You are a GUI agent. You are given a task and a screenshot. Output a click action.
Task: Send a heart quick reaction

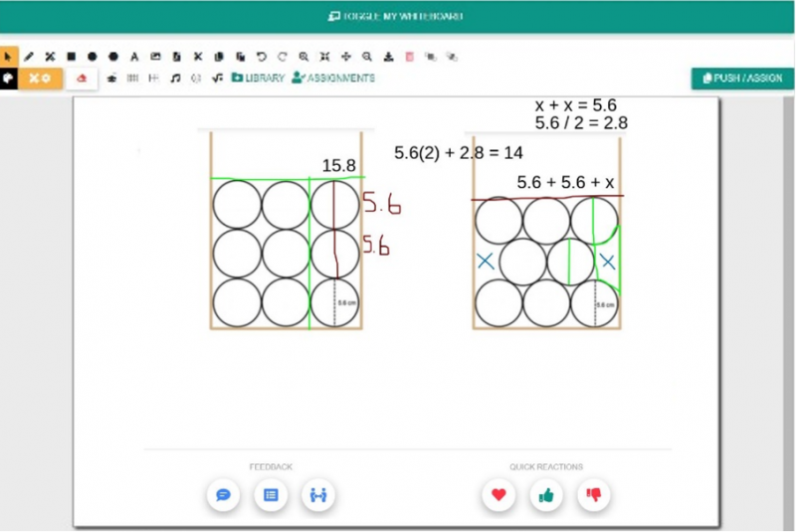coord(498,494)
